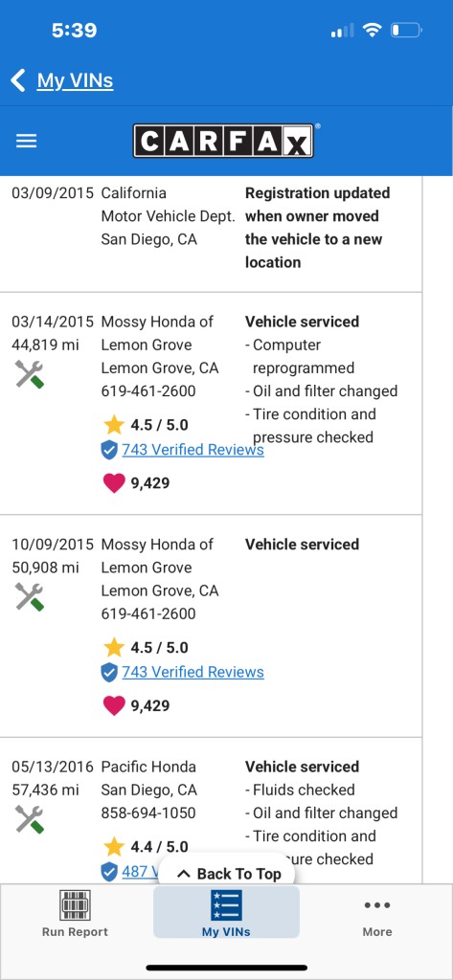453x980 pixels.
Task: Open the Run Report tab
Action: [x=75, y=914]
